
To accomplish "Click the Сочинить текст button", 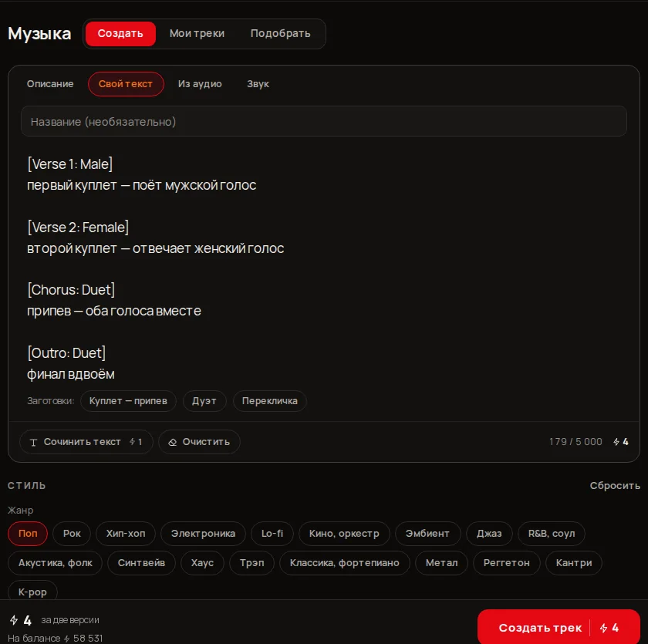I will (86, 442).
